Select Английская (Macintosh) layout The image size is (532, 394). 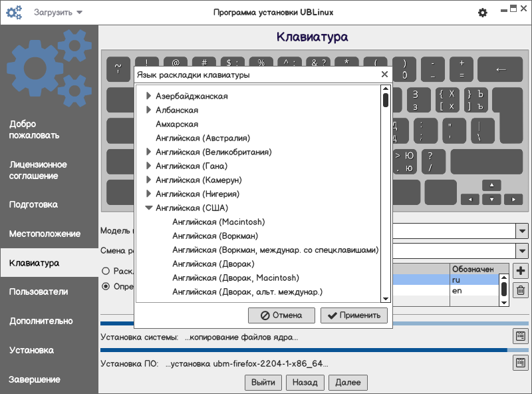click(x=219, y=222)
